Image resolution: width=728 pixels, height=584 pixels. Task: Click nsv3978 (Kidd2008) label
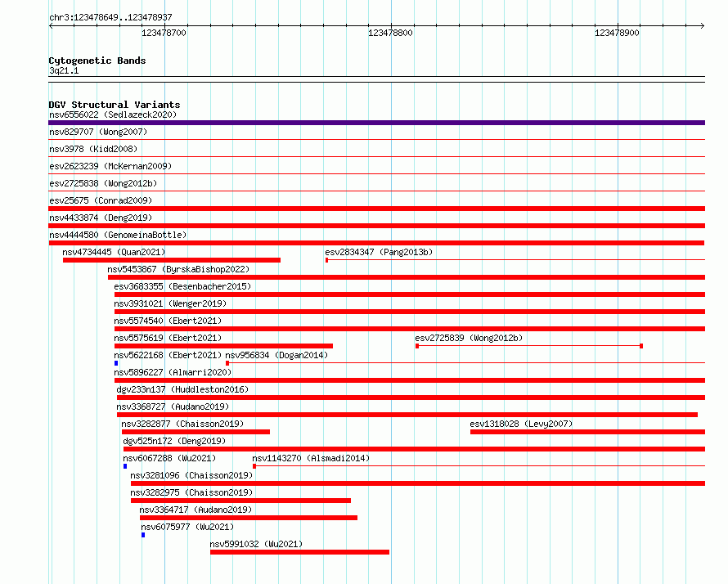coord(93,149)
